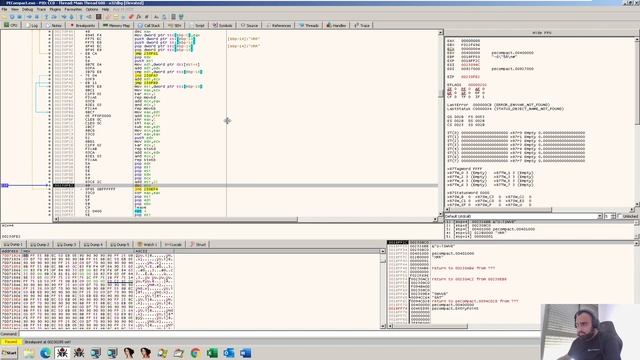The width and height of the screenshot is (640, 360).
Task: Select the Dump 4 tab
Action: pos(93,244)
